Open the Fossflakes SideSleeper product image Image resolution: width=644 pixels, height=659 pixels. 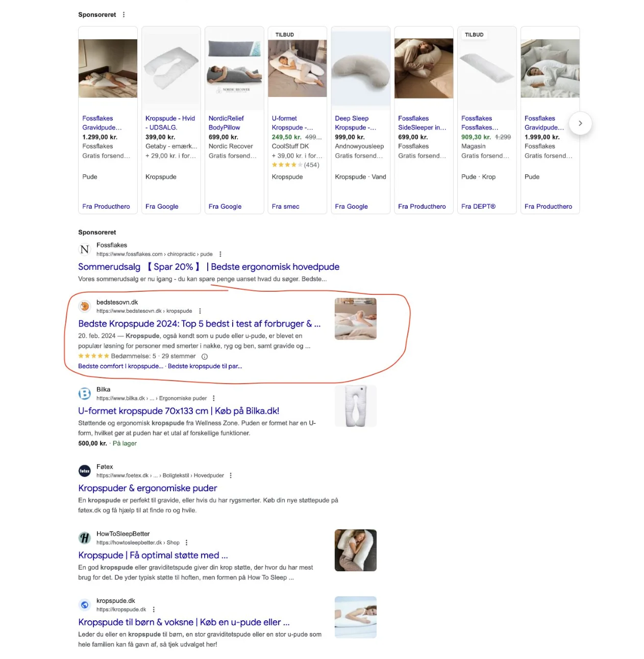pos(424,68)
